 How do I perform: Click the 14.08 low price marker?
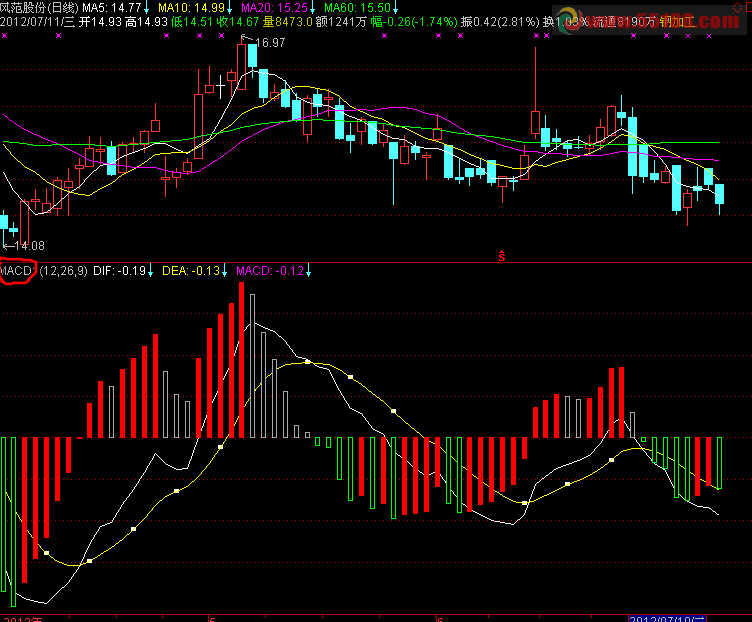click(x=29, y=246)
